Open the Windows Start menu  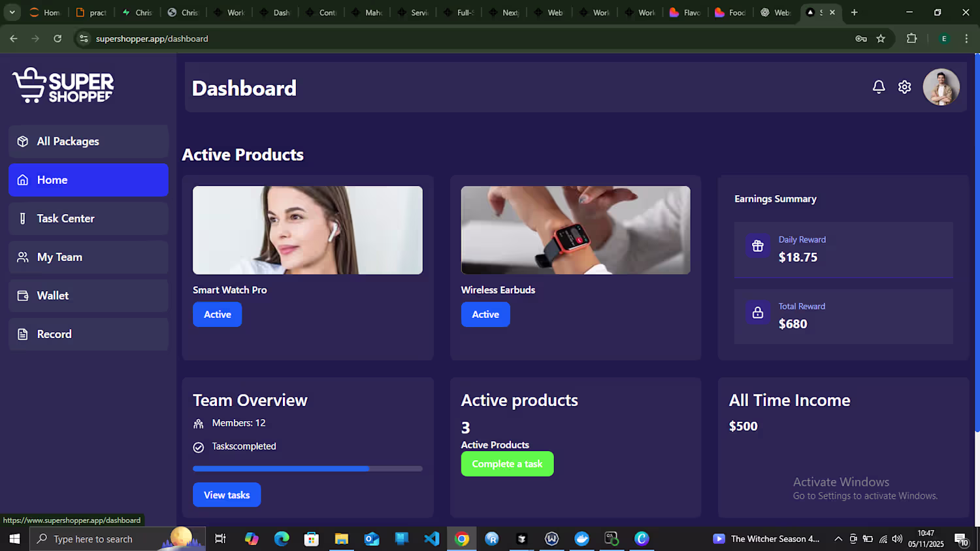(x=14, y=539)
